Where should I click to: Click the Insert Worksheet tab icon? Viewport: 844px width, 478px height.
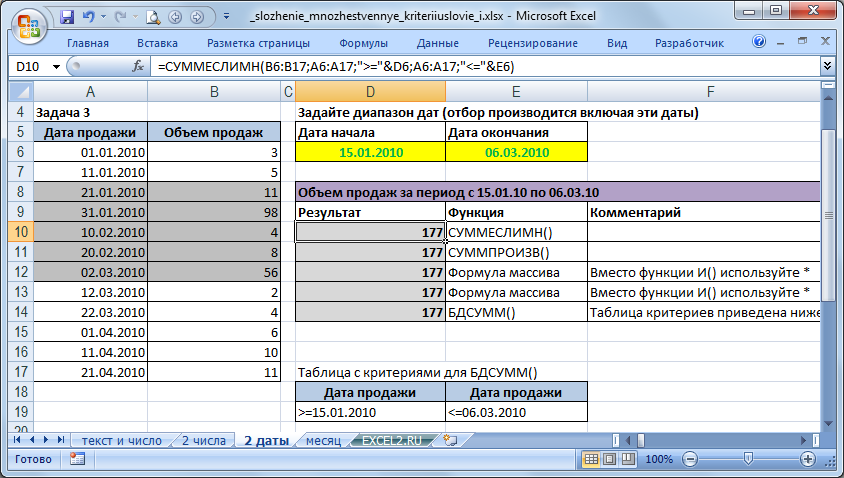tap(450, 440)
